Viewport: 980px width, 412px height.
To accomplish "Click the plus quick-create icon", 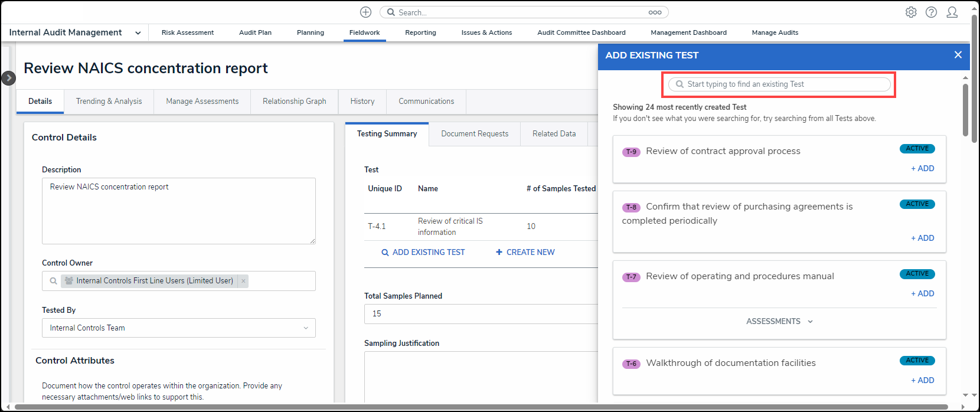I will [x=365, y=12].
